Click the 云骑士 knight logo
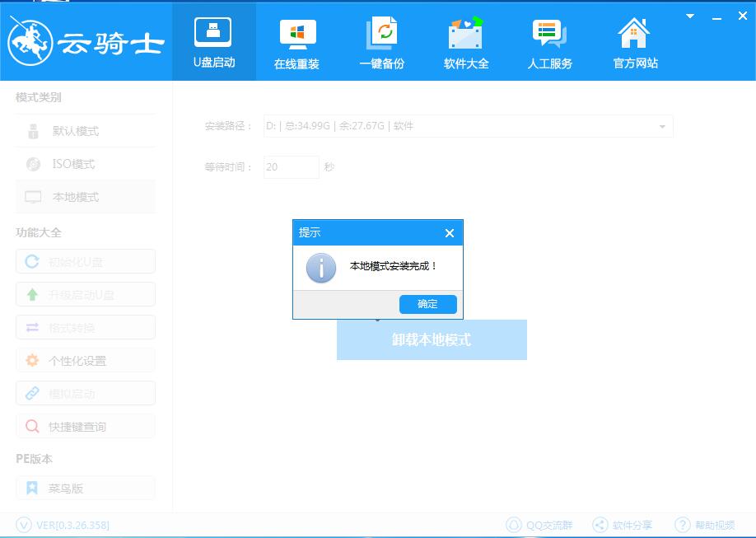This screenshot has width=756, height=538. pos(30,42)
